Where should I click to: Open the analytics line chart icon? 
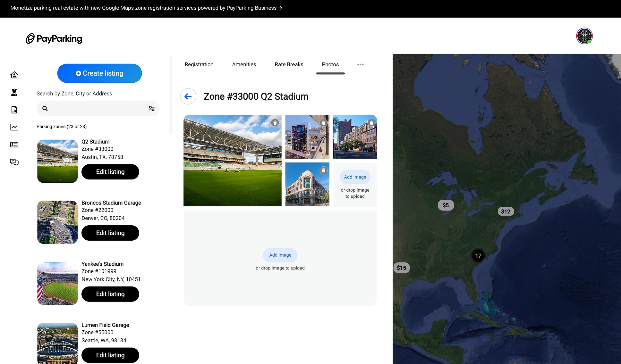tap(14, 127)
